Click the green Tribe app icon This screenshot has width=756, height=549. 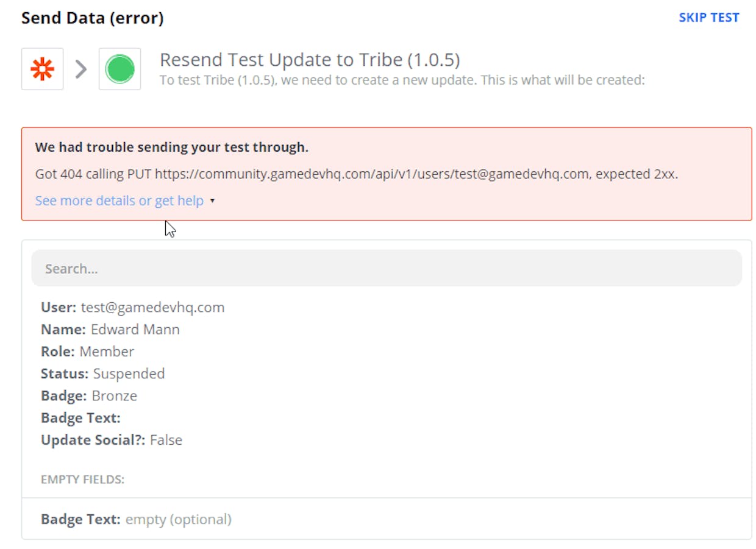[119, 69]
